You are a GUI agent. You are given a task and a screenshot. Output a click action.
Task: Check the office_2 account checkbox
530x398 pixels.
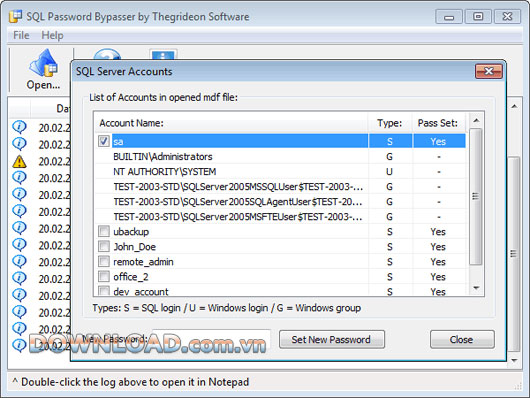tap(104, 276)
